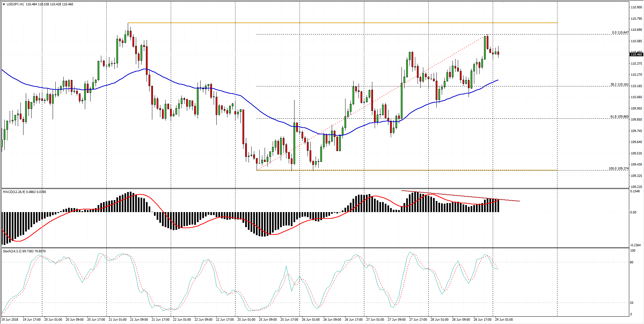Click the 80 level on Stochastic scale
The width and height of the screenshot is (644, 324).
point(632,262)
